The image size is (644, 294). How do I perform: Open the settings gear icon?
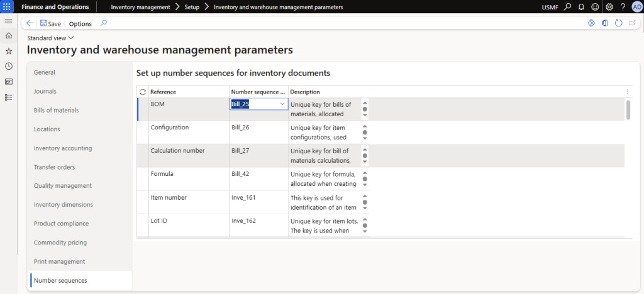pos(609,7)
